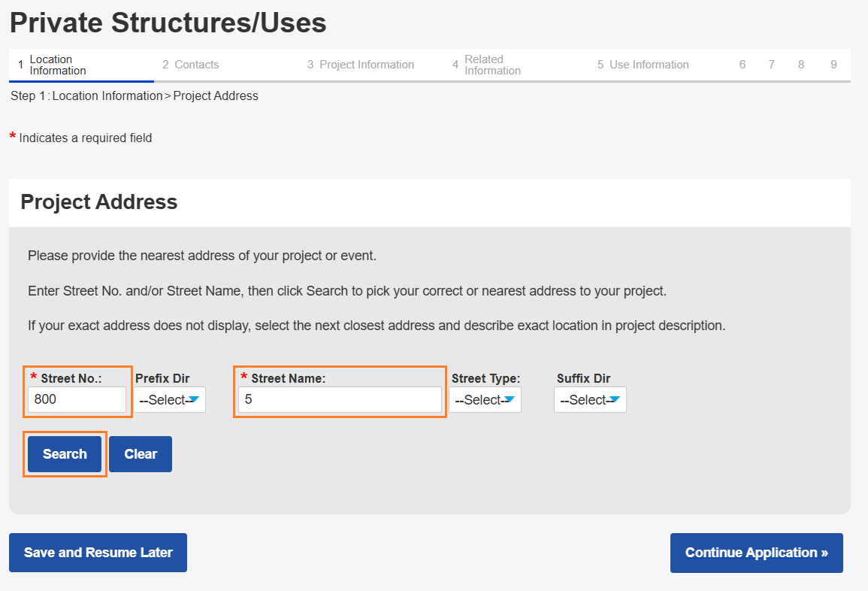Viewport: 868px width, 591px height.
Task: Focus the Street Name text box
Action: 340,399
